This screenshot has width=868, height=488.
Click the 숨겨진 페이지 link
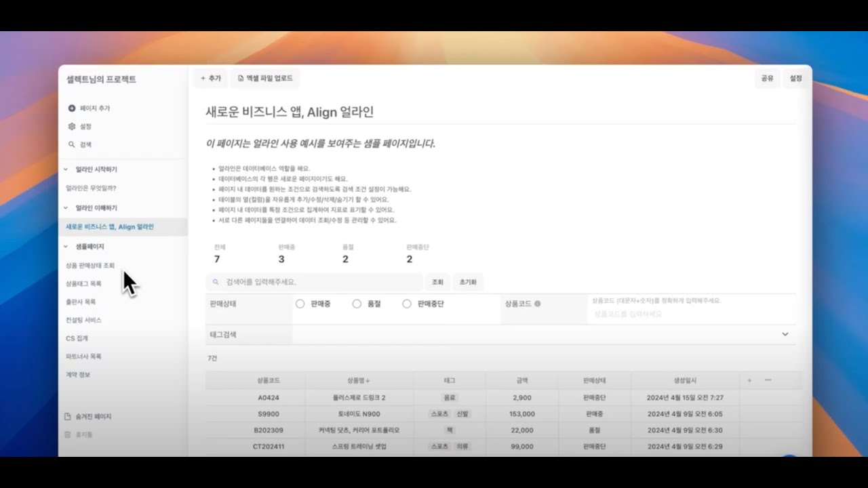tap(94, 417)
